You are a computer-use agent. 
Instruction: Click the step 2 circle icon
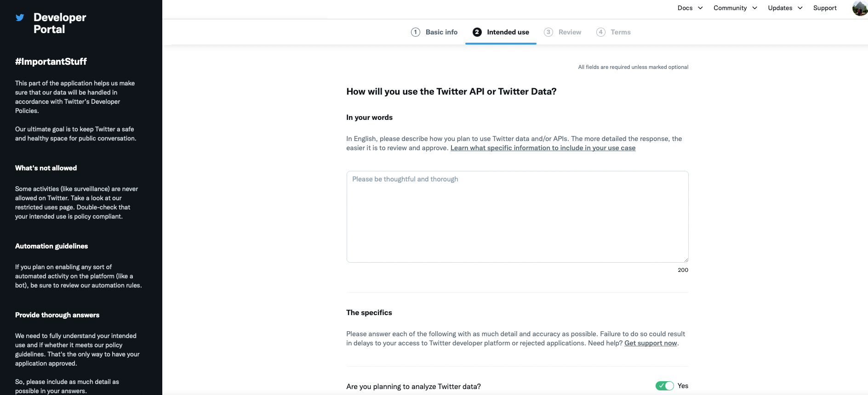coord(477,32)
